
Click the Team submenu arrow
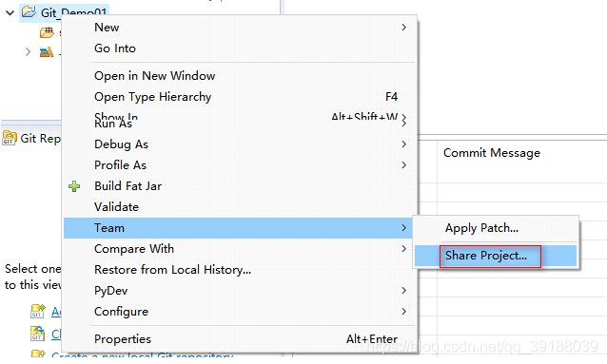coord(403,228)
